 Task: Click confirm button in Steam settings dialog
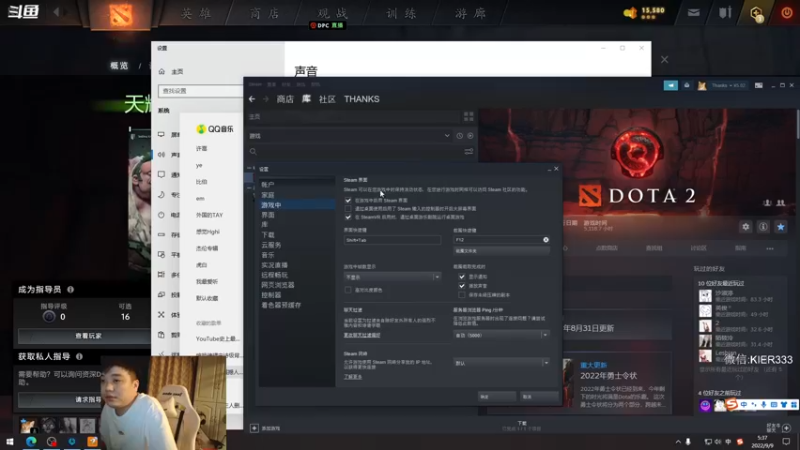click(x=496, y=396)
